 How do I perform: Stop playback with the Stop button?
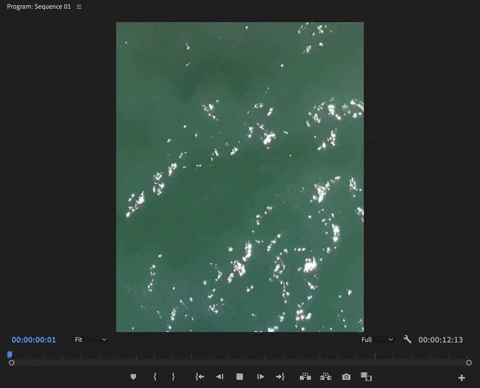point(240,377)
